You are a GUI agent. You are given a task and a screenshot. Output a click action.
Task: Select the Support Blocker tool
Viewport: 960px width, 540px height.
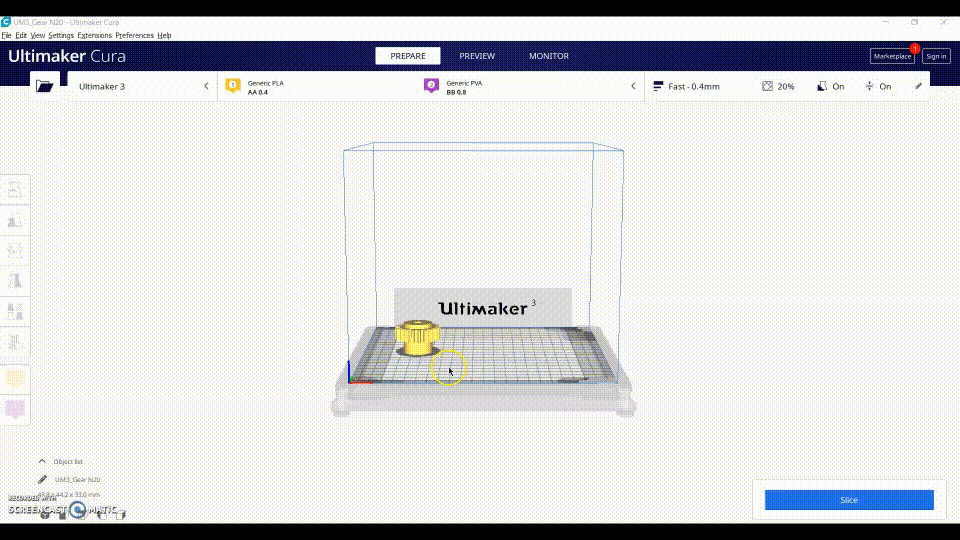click(15, 342)
